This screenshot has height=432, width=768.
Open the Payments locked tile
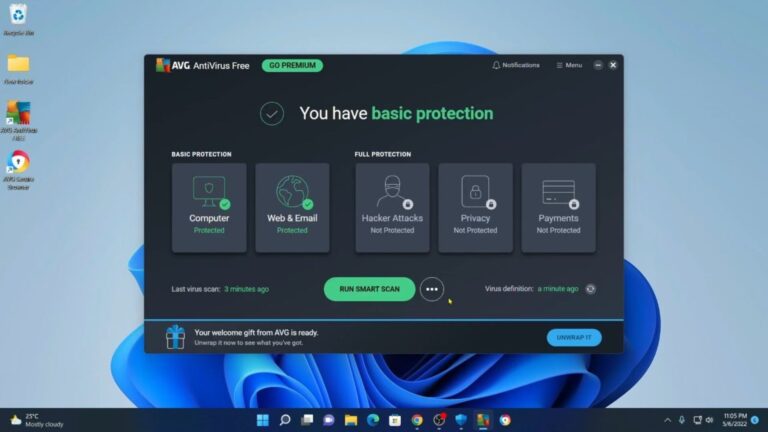[x=558, y=208]
